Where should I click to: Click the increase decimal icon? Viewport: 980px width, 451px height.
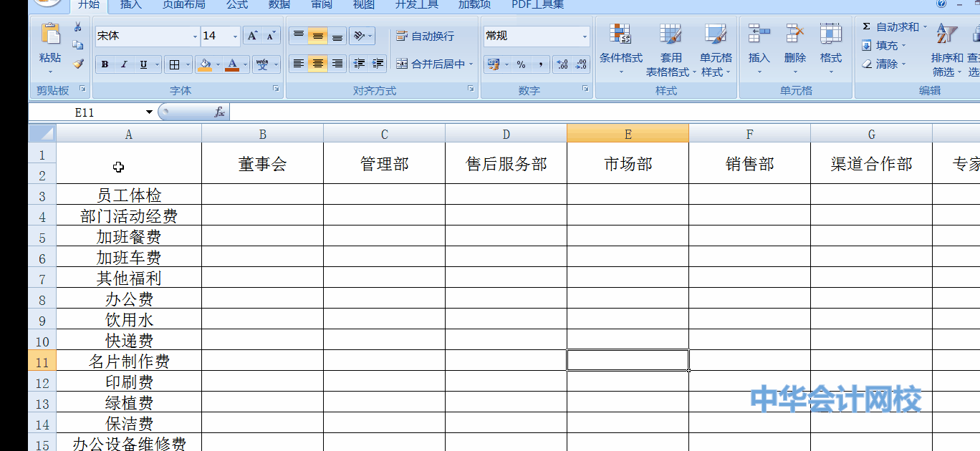(562, 64)
